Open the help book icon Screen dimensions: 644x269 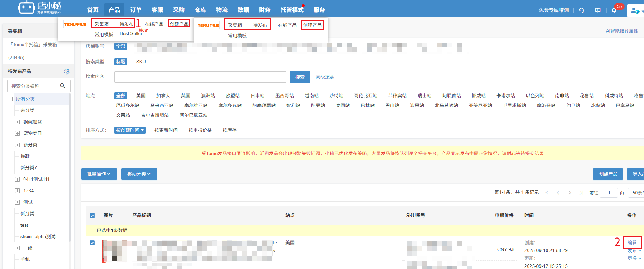click(x=598, y=10)
